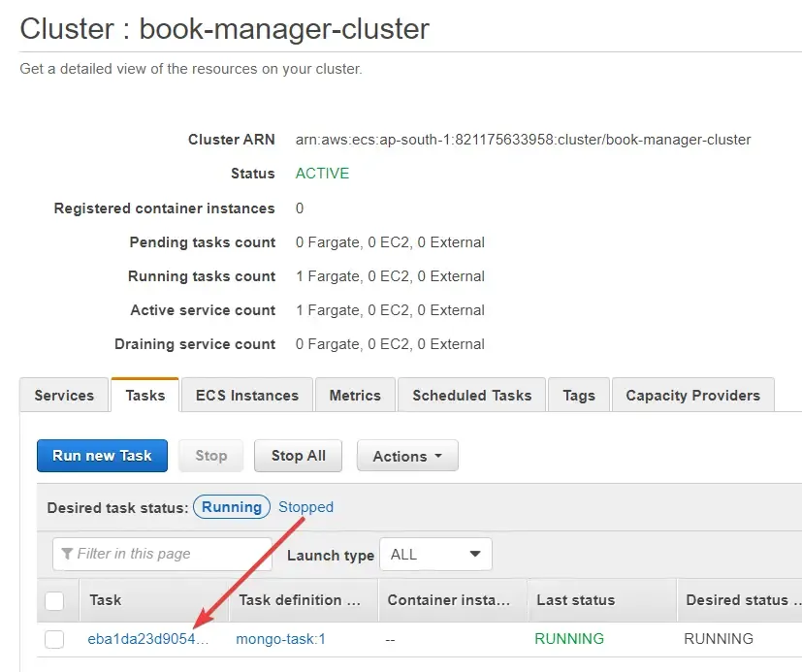Open the Tags tab
Viewport: 802px width, 672px height.
(578, 395)
